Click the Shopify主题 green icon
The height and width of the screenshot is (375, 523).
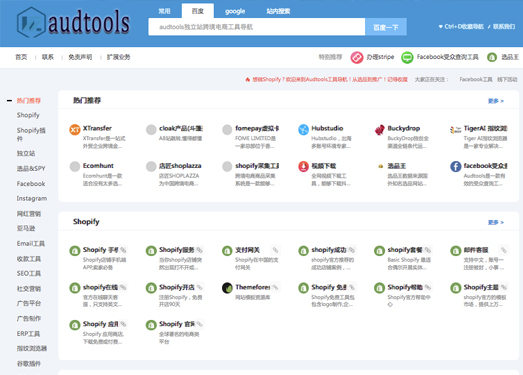point(456,288)
